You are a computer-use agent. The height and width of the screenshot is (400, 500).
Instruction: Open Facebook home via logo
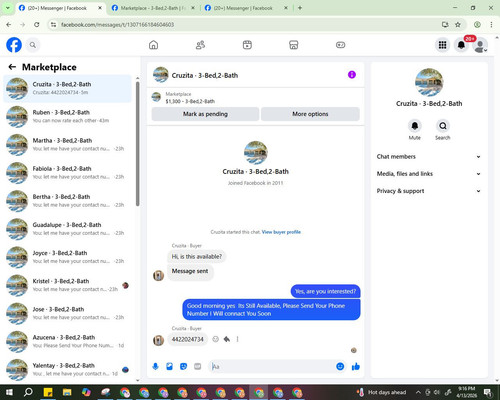point(14,45)
